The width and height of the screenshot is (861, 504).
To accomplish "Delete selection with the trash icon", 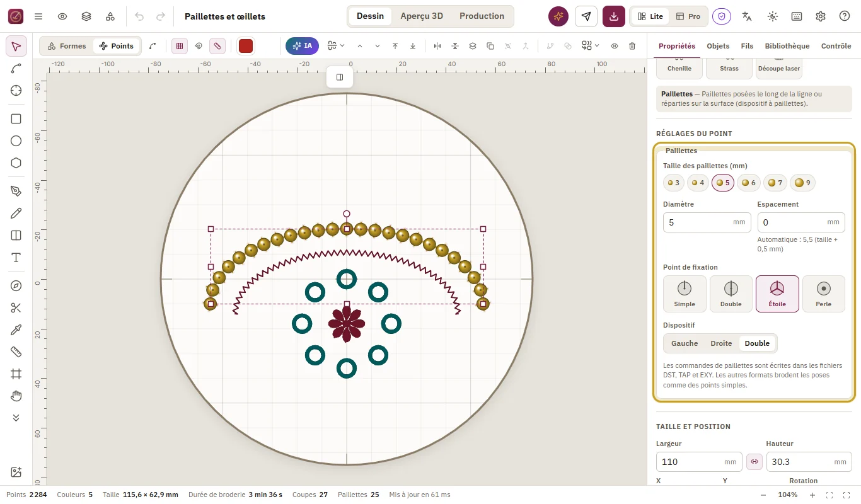I will (632, 46).
